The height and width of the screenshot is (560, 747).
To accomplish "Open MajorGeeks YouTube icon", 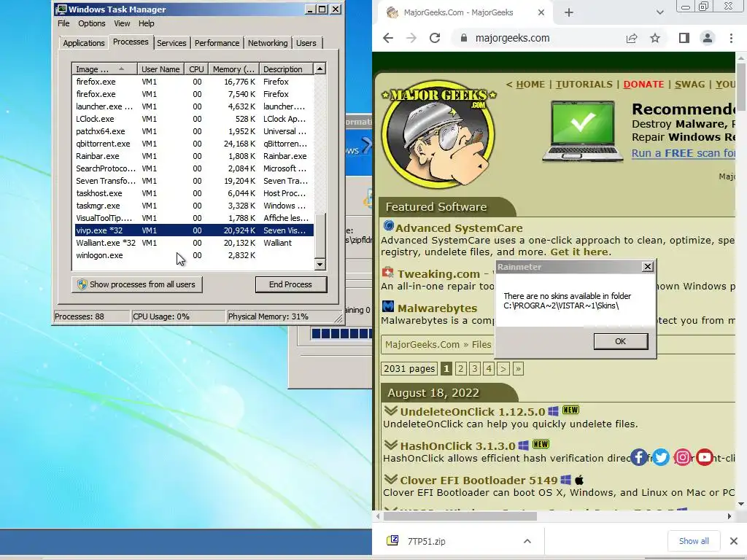I will pyautogui.click(x=705, y=457).
